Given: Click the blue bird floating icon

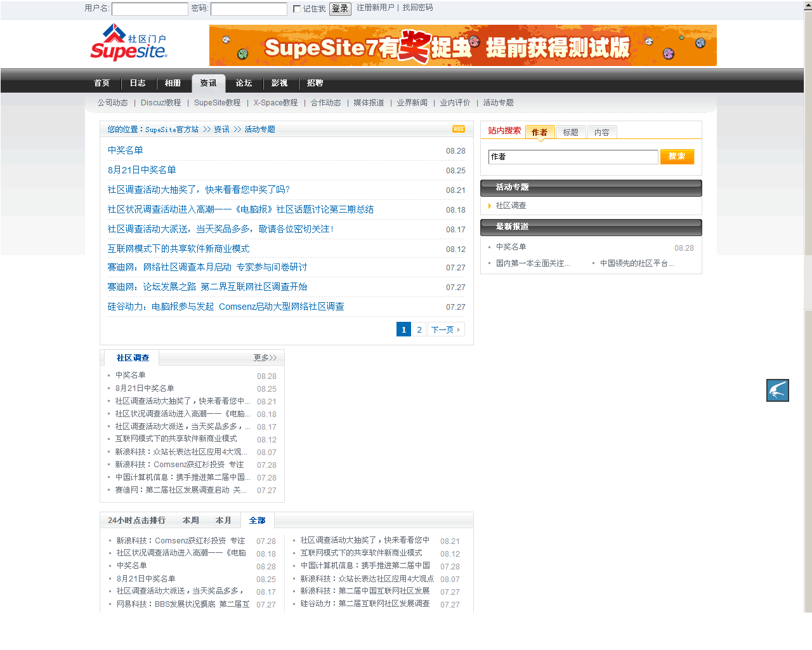Looking at the screenshot, I should coord(778,390).
